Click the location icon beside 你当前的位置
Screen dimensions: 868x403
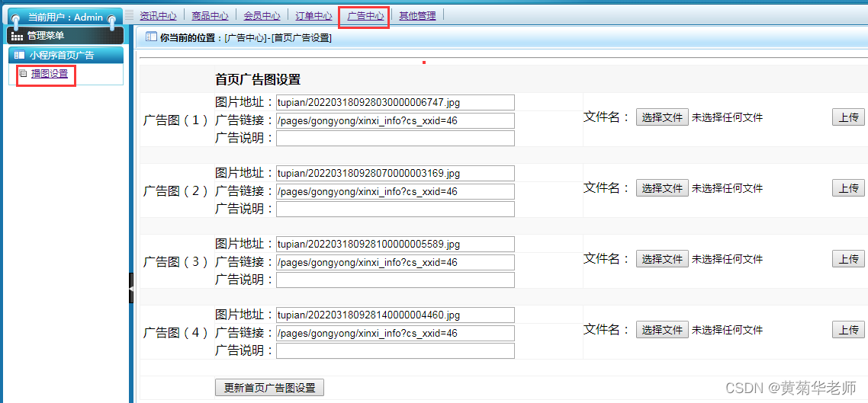tap(150, 37)
